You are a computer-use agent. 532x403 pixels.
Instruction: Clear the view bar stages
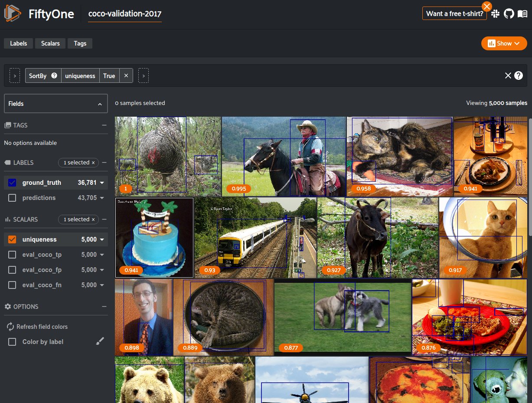[508, 75]
